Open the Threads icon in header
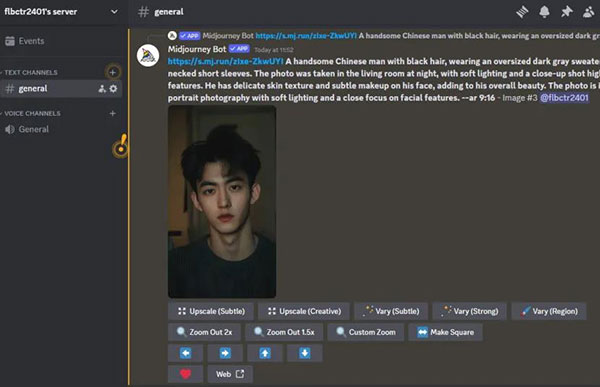600x387 pixels. [522, 12]
